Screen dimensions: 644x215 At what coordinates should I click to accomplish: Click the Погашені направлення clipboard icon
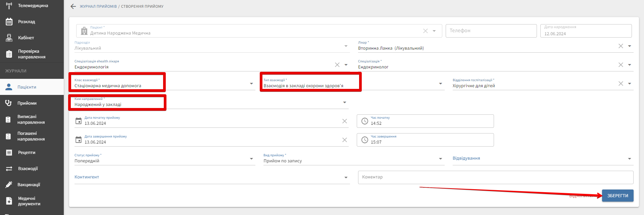(x=9, y=136)
